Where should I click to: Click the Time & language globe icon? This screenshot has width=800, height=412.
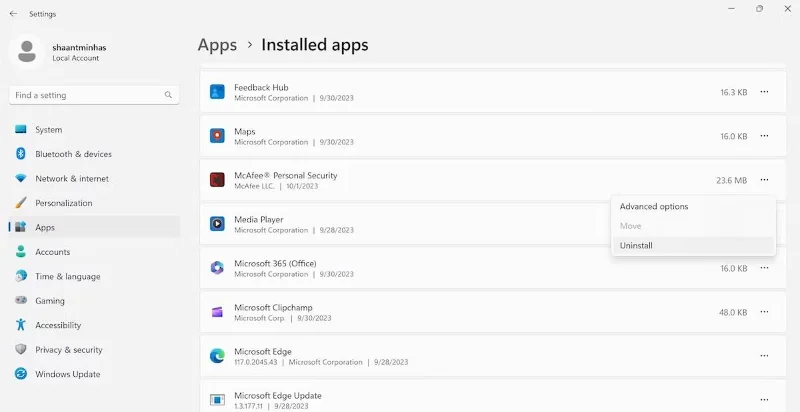pos(20,276)
